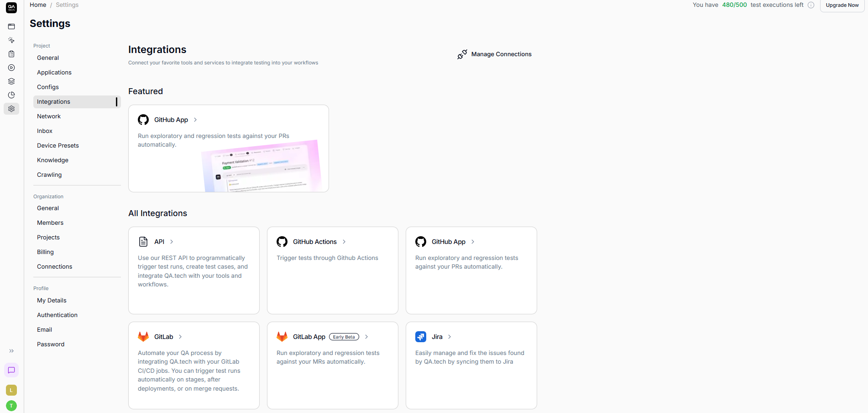Click the green T avatar

click(11, 406)
